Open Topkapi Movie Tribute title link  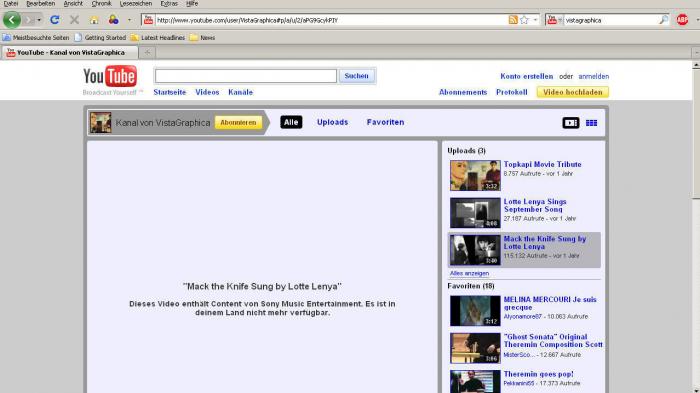(542, 164)
